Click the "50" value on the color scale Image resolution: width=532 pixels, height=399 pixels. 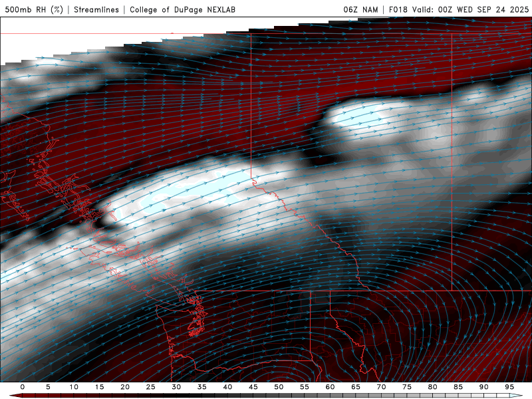coord(279,387)
